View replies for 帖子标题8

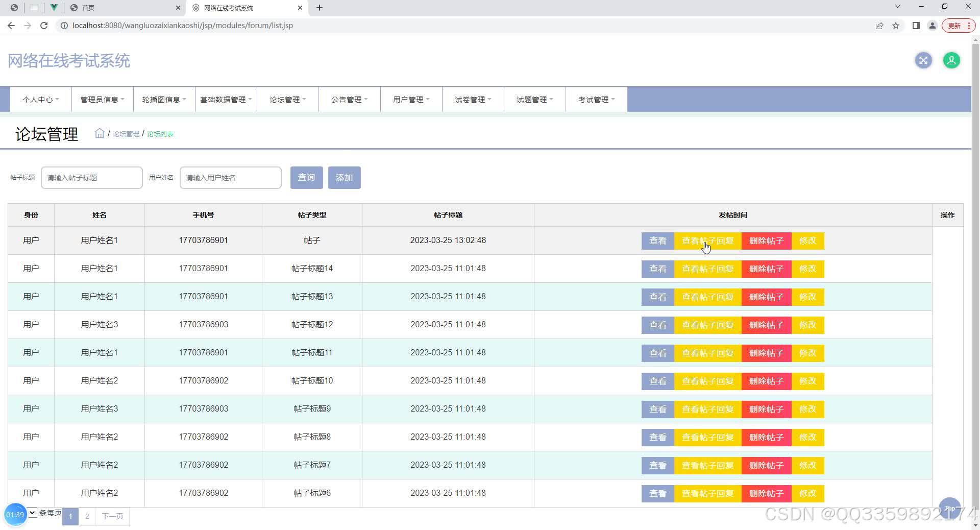[707, 438]
